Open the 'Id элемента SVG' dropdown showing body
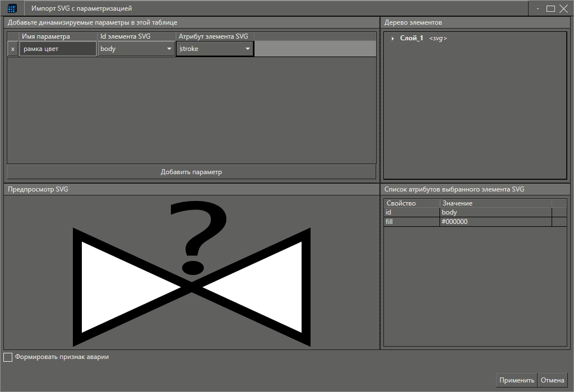 (169, 48)
